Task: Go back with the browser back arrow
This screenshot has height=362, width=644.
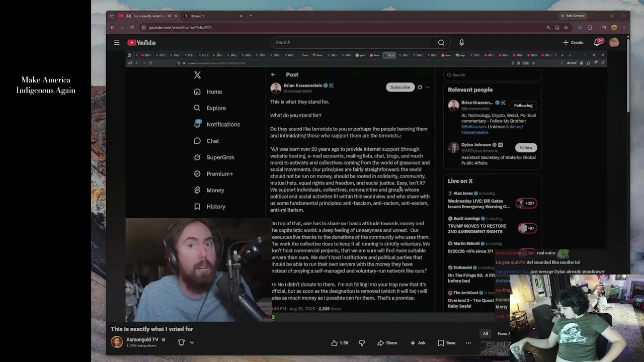Action: [112, 28]
